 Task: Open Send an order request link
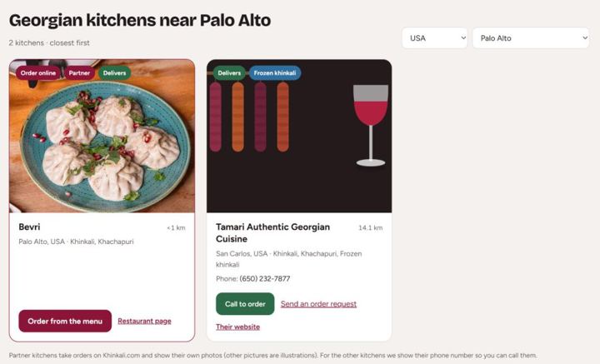pos(318,303)
